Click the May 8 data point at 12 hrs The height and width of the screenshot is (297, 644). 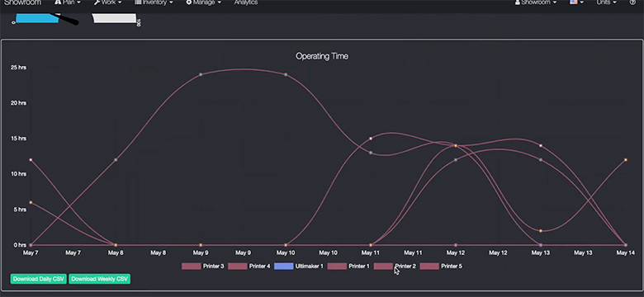tap(116, 159)
